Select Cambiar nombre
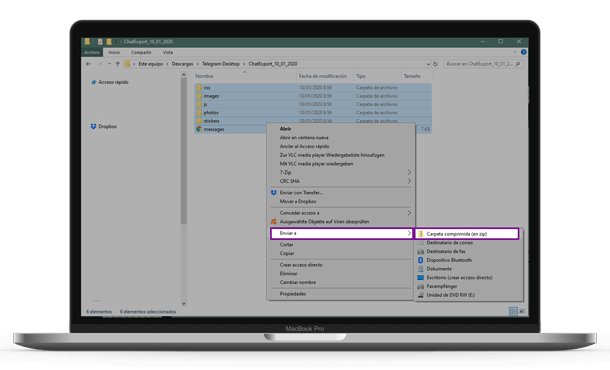 click(x=298, y=282)
